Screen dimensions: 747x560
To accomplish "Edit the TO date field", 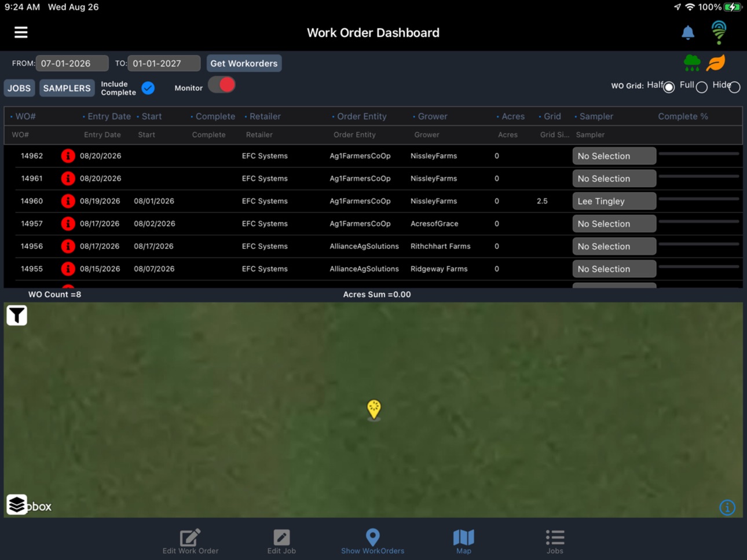I will coord(164,63).
